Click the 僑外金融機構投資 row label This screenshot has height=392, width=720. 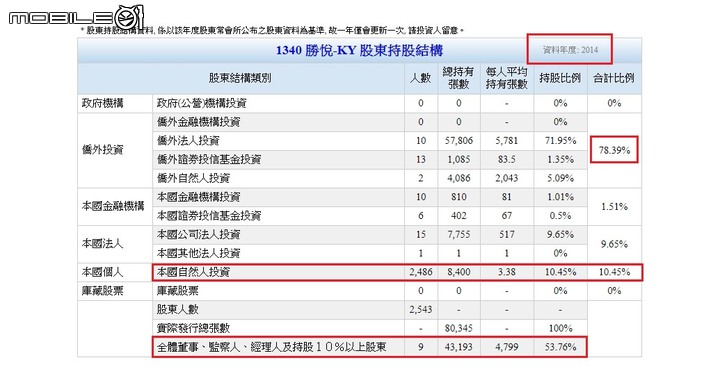pos(198,122)
